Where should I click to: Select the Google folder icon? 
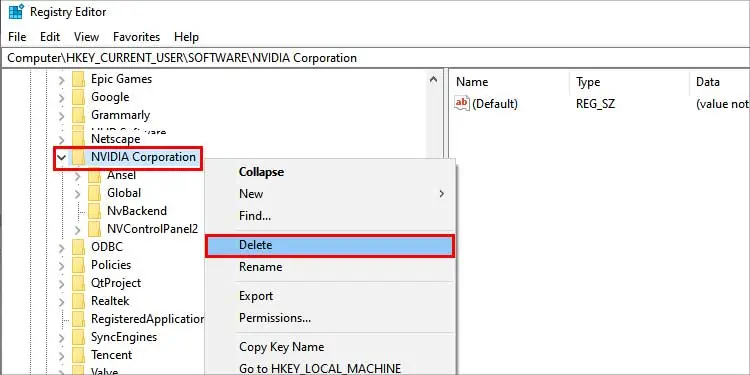[78, 97]
